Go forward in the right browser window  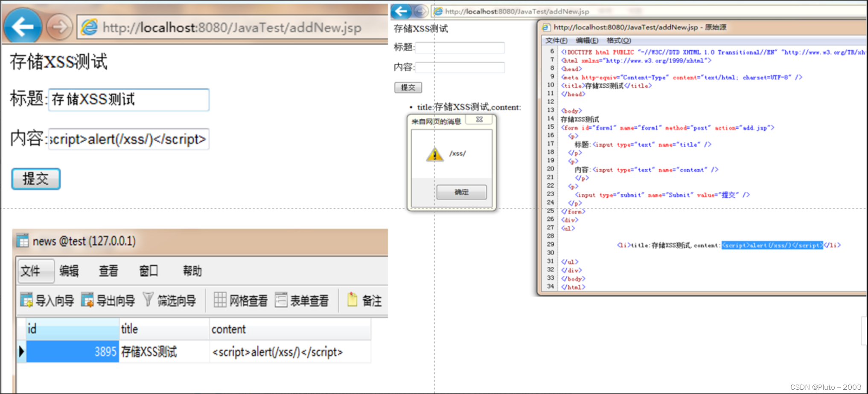(x=421, y=12)
